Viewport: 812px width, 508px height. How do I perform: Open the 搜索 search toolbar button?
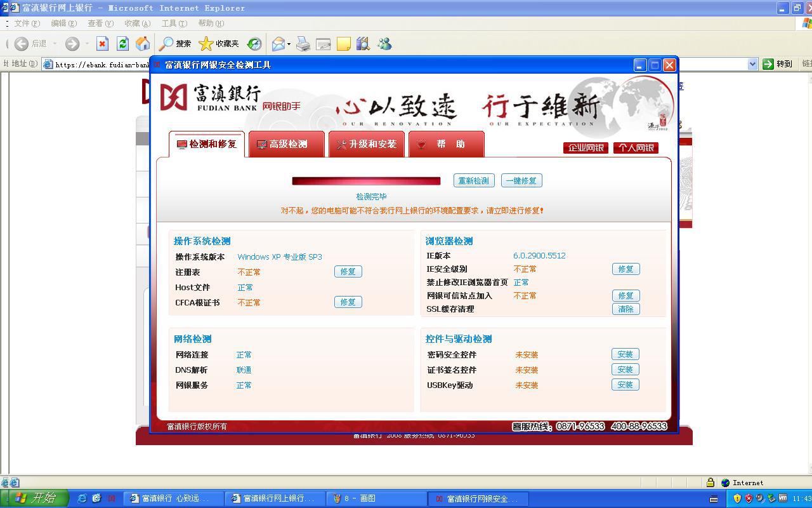pyautogui.click(x=175, y=44)
